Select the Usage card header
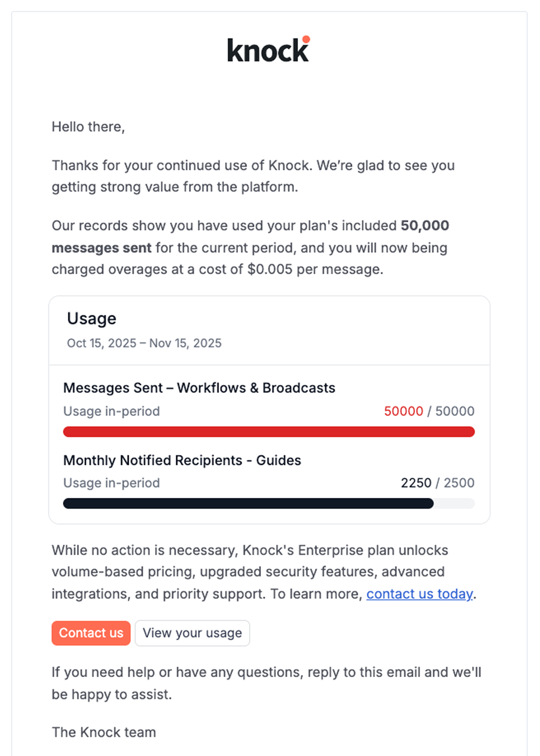Screen dimensions: 540x756 [91, 319]
